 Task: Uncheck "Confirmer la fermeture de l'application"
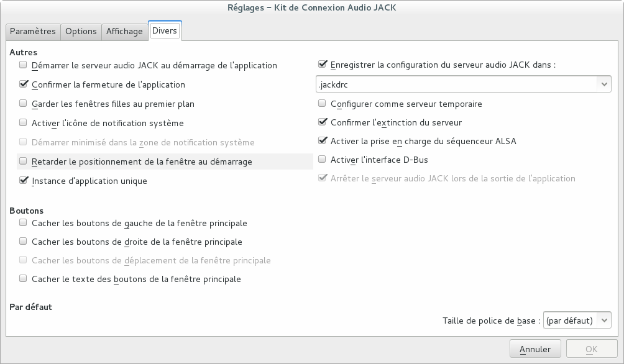(24, 84)
